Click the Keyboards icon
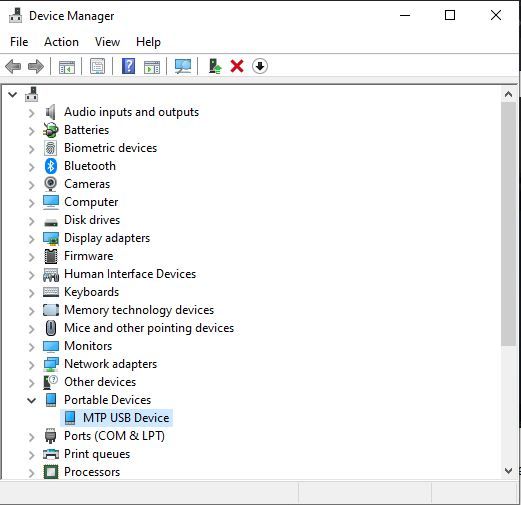This screenshot has width=521, height=505. coord(51,292)
